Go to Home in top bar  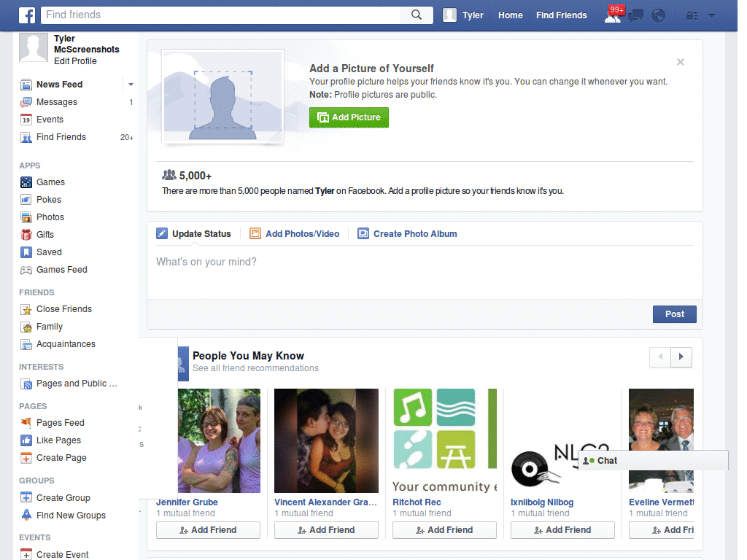(510, 15)
